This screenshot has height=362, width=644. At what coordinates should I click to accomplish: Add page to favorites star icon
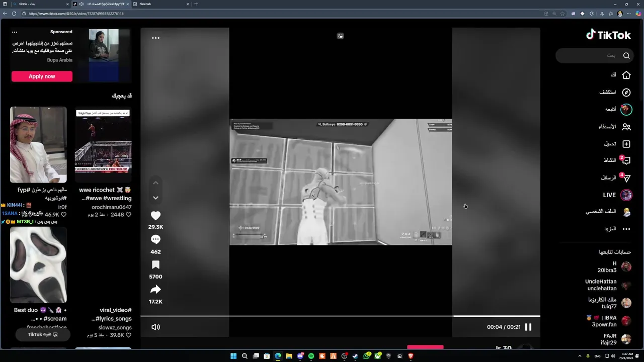tap(562, 14)
